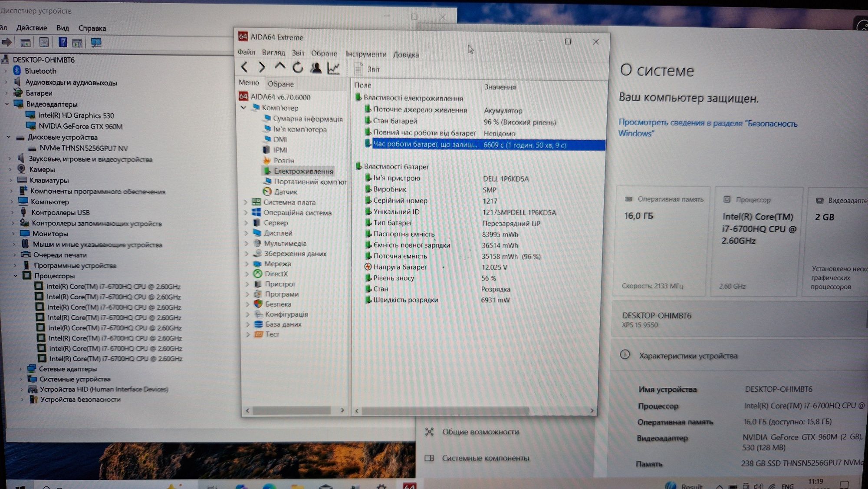Screen dimensions: 868x489
Task: Collapse the Комп'ютер tree node
Action: pyautogui.click(x=243, y=108)
